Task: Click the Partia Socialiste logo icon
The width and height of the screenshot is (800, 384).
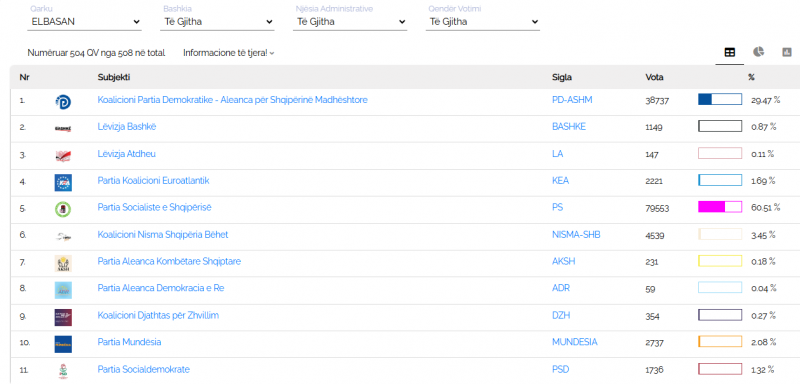Action: click(63, 209)
